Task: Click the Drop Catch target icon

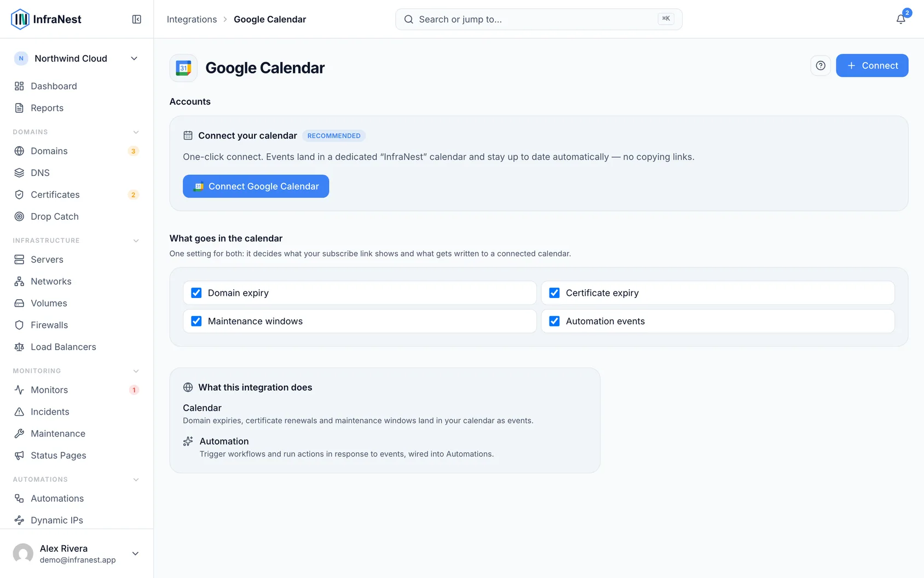Action: tap(19, 216)
